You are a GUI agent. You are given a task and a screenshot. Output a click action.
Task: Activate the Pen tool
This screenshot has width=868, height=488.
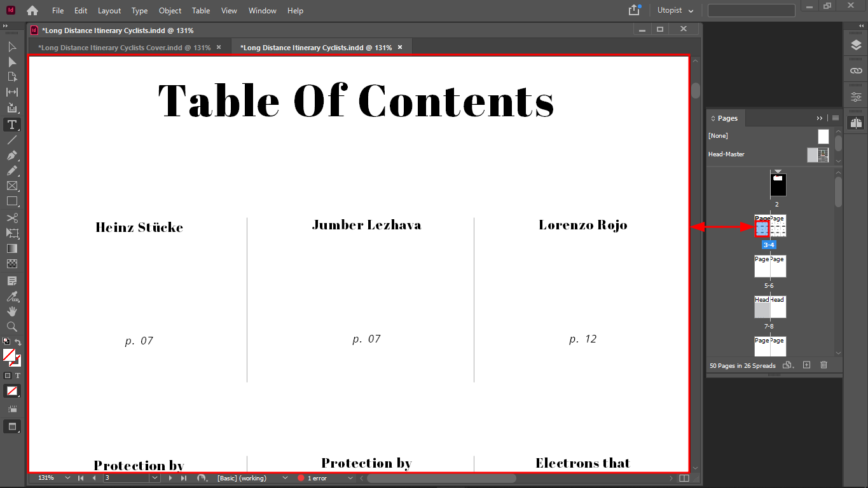click(11, 155)
